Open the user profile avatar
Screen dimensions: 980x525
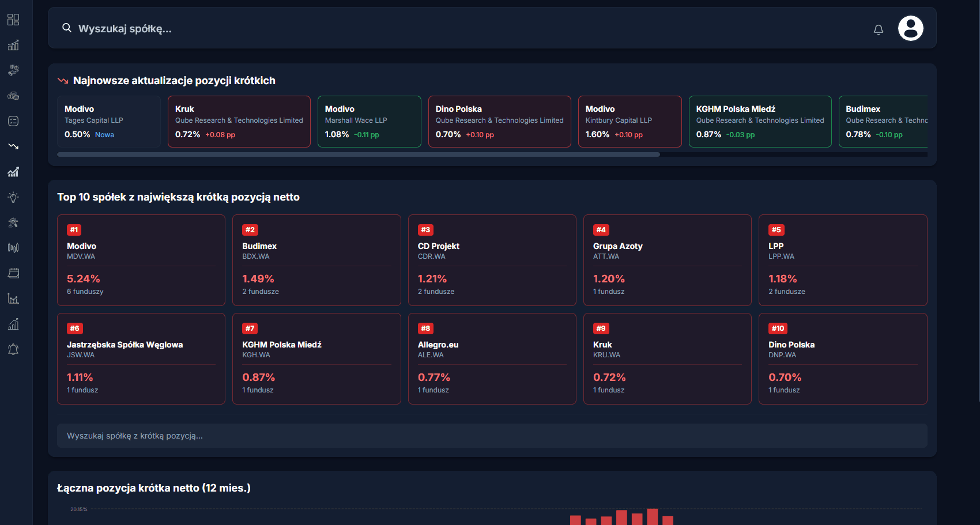910,28
